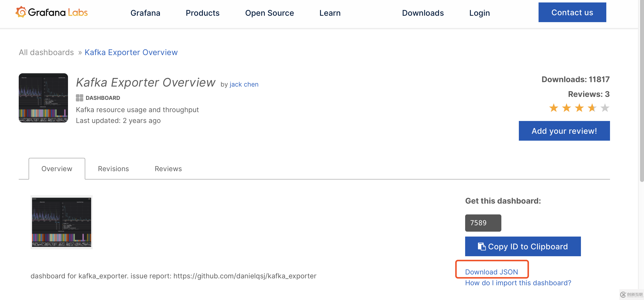Switch to the Revisions tab
The width and height of the screenshot is (644, 300).
pyautogui.click(x=113, y=168)
